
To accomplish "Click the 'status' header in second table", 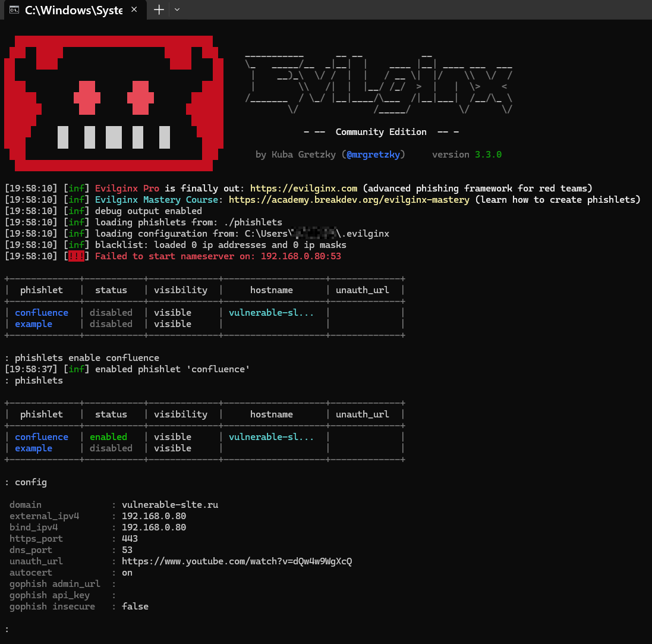I will pos(111,414).
